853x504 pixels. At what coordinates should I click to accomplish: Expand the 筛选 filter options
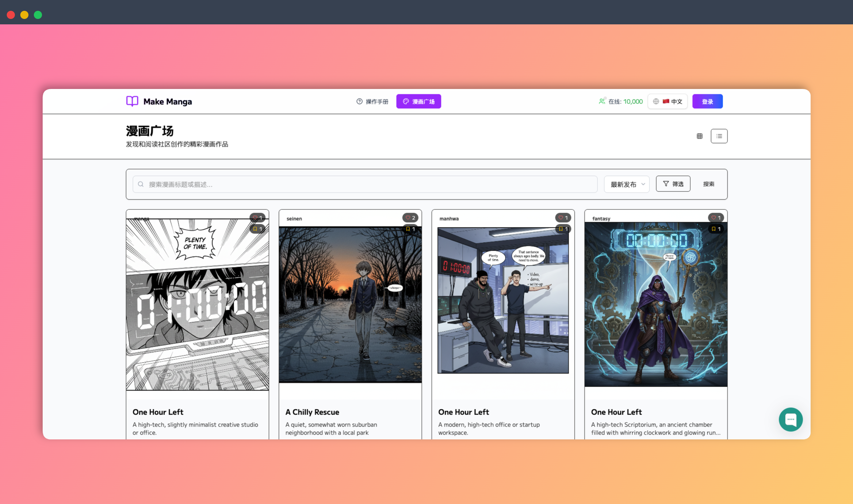tap(673, 184)
